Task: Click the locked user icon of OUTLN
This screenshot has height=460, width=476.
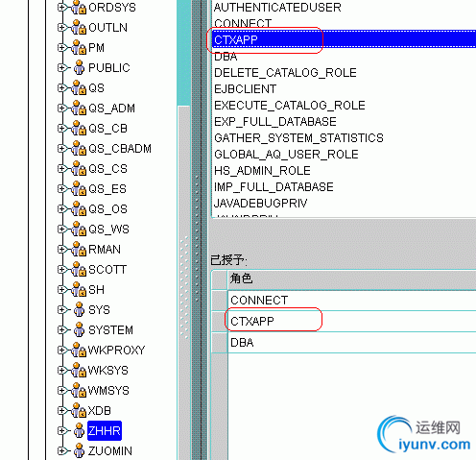Action: (x=79, y=28)
